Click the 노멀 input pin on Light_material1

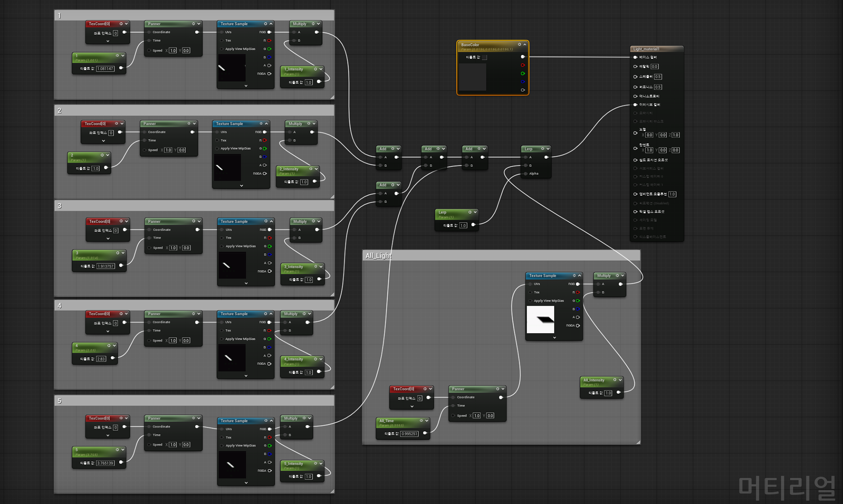(x=635, y=133)
